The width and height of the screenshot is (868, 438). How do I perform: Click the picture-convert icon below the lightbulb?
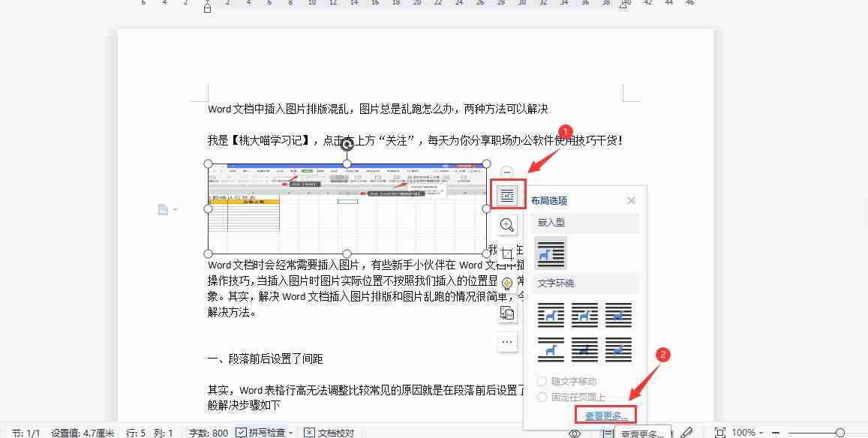tap(507, 313)
